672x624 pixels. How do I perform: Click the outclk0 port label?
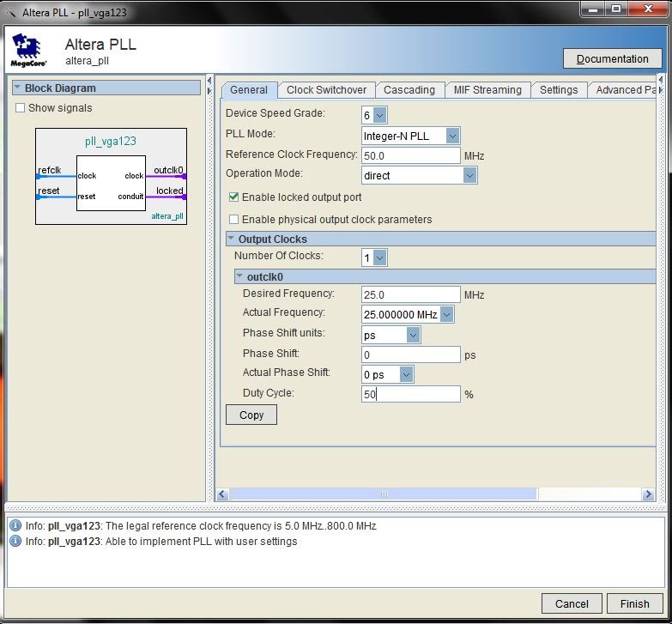coord(168,170)
